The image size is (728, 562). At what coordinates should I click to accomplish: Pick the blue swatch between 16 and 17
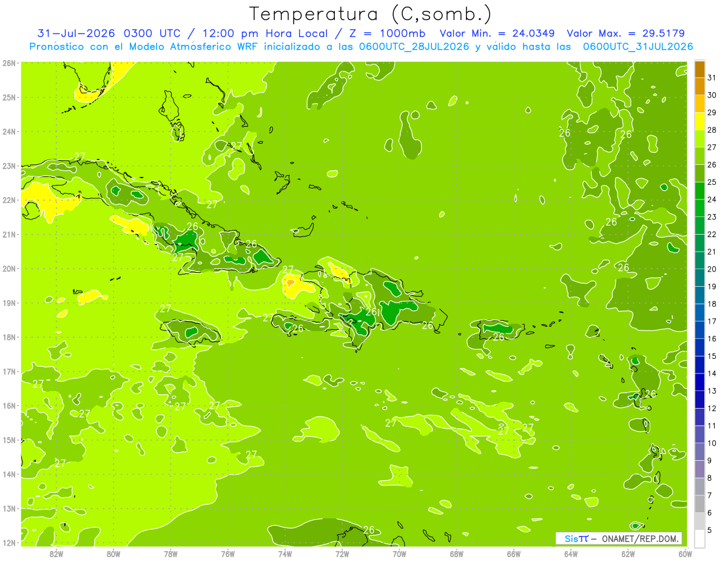(x=699, y=330)
